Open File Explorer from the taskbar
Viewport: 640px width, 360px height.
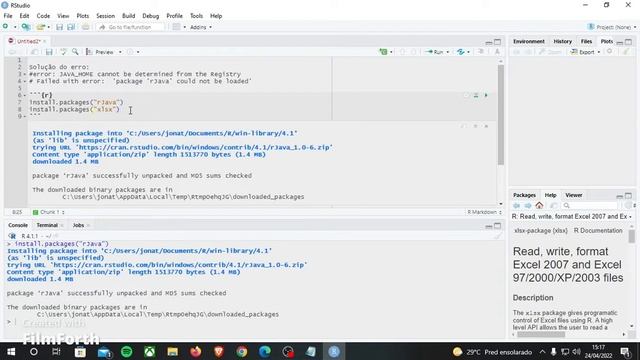173,351
